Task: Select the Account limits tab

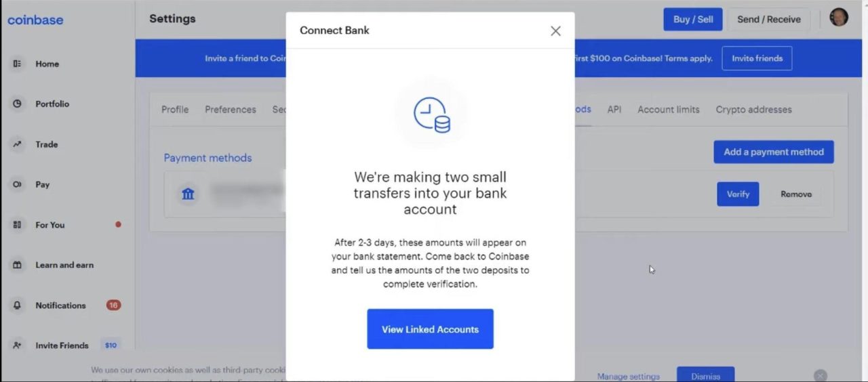Action: pyautogui.click(x=669, y=109)
